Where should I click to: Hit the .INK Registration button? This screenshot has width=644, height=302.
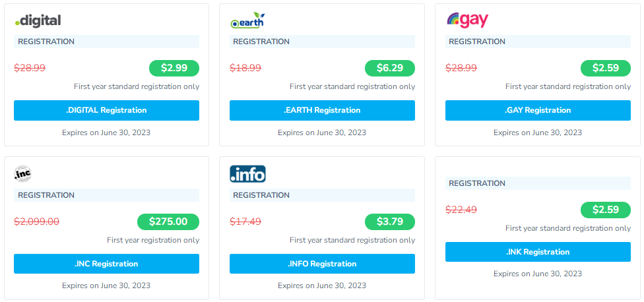tap(538, 252)
